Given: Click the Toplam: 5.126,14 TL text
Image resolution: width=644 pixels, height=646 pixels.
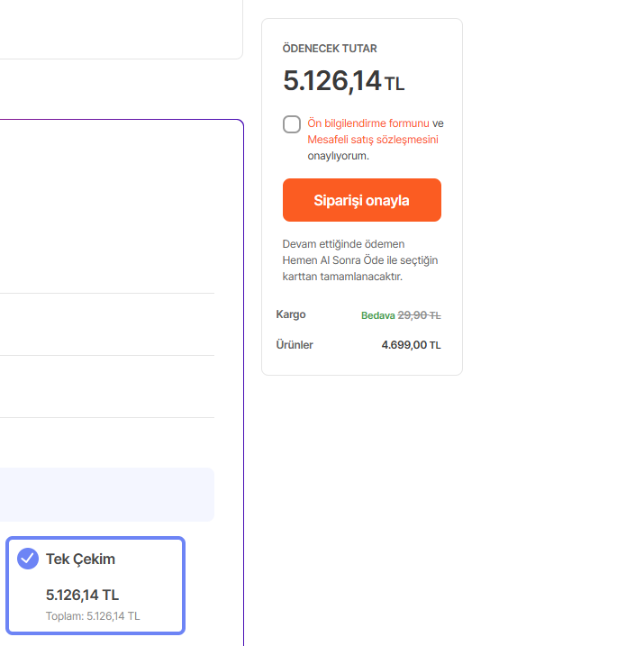Looking at the screenshot, I should click(93, 616).
